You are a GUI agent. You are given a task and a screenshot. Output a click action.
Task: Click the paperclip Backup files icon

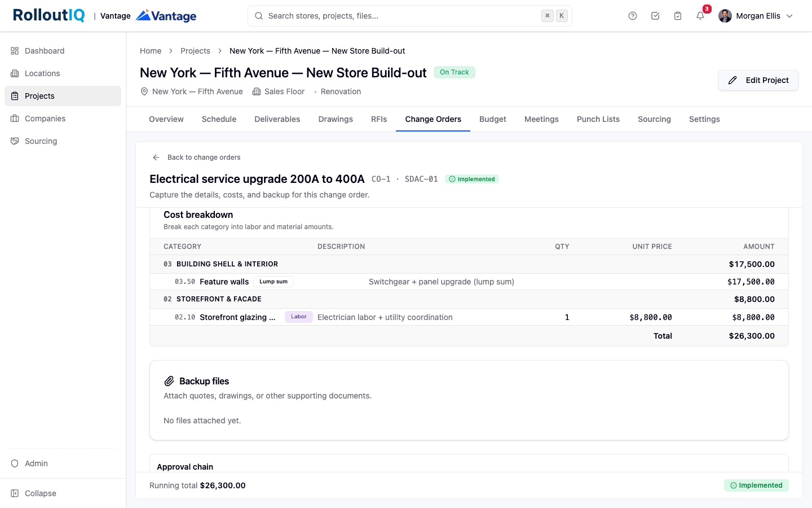[x=169, y=381]
